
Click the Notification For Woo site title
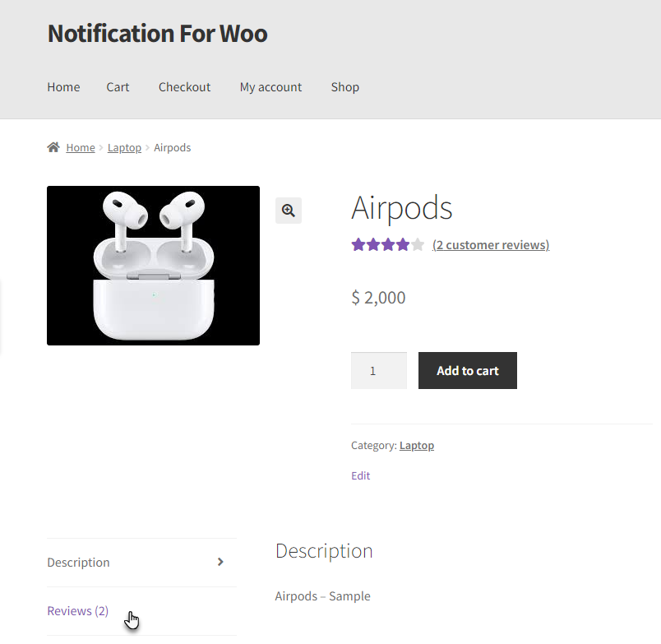[157, 34]
